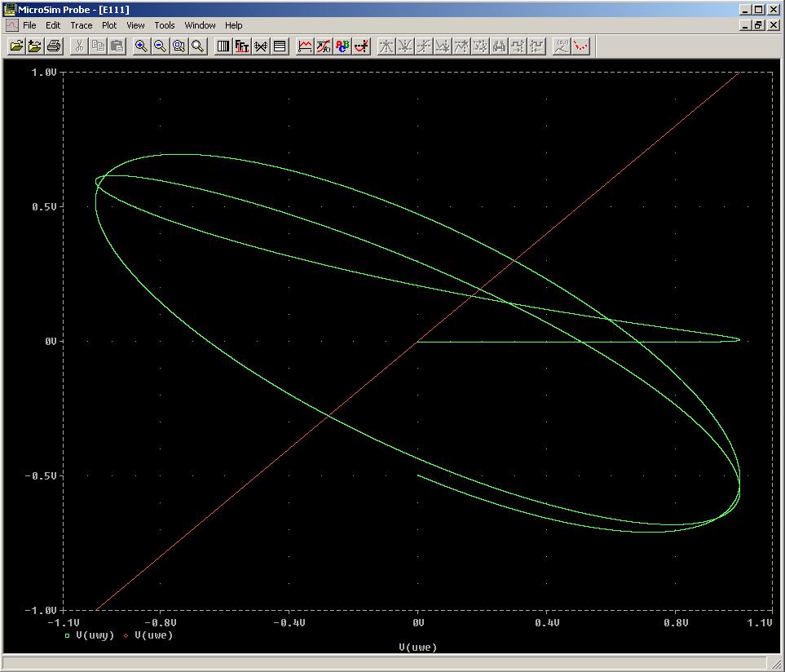Toggle the FFT Fourier transform button
Image resolution: width=785 pixels, height=672 pixels.
click(242, 46)
